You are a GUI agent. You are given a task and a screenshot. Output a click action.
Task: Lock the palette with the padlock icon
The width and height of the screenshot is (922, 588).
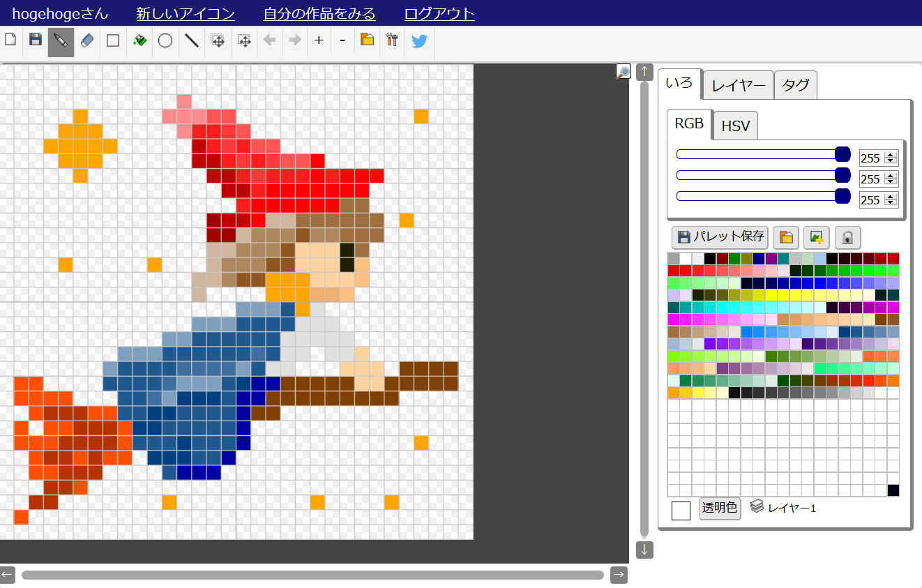click(847, 238)
